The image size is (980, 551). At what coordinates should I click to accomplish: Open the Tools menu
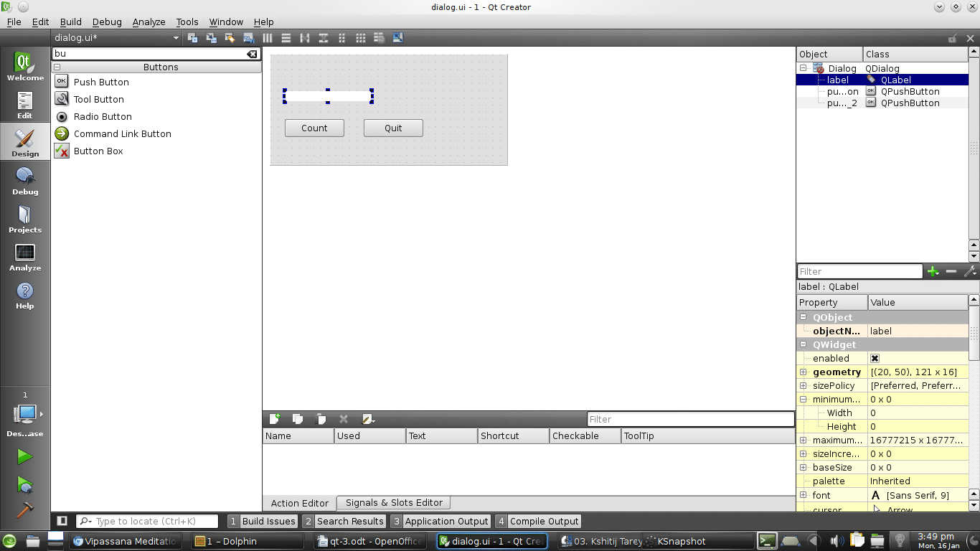coord(187,22)
